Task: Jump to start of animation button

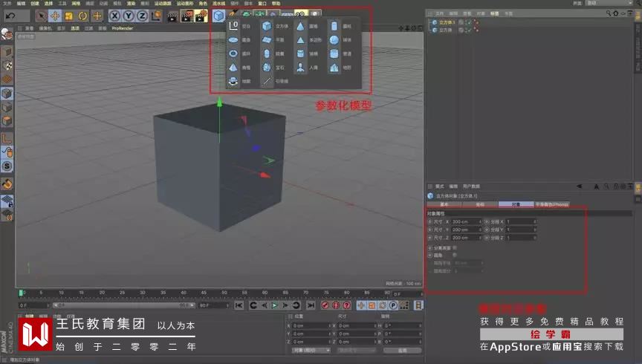Action: [239, 305]
